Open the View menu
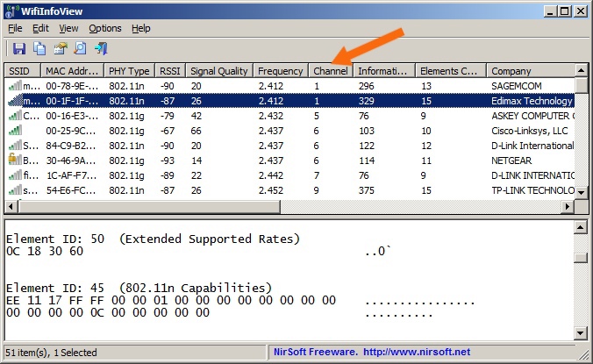593x364 pixels. [68, 28]
